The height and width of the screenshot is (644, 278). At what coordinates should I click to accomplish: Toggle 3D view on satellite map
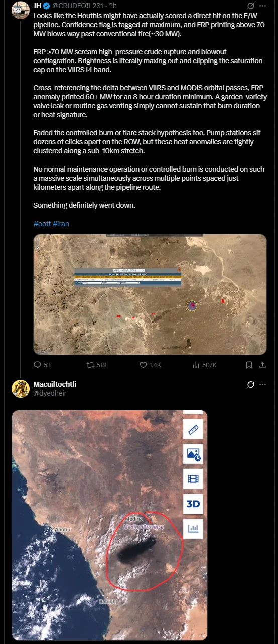click(193, 504)
